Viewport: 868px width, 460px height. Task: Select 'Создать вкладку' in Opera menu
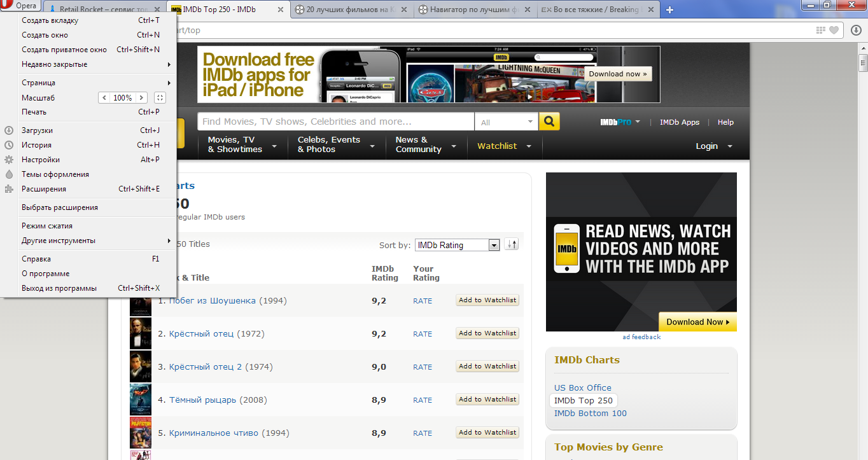pyautogui.click(x=88, y=20)
